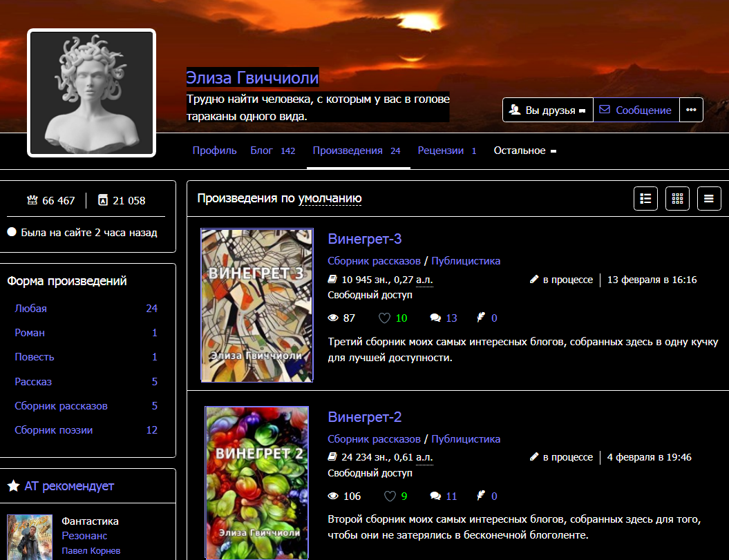Open sorting dropdown по умолчанию

click(x=330, y=198)
